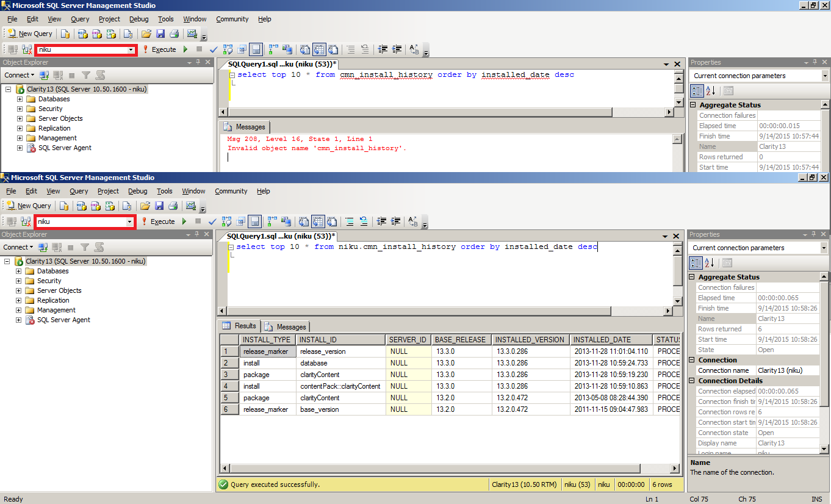This screenshot has height=504, width=831.
Task: Toggle the auto-hide pin on Object Explorer
Action: pyautogui.click(x=199, y=62)
